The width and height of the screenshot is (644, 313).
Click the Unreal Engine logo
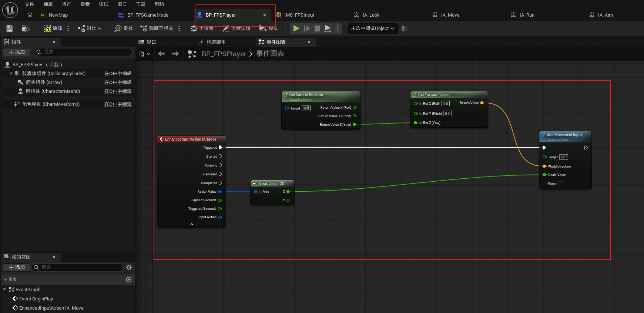tap(10, 10)
